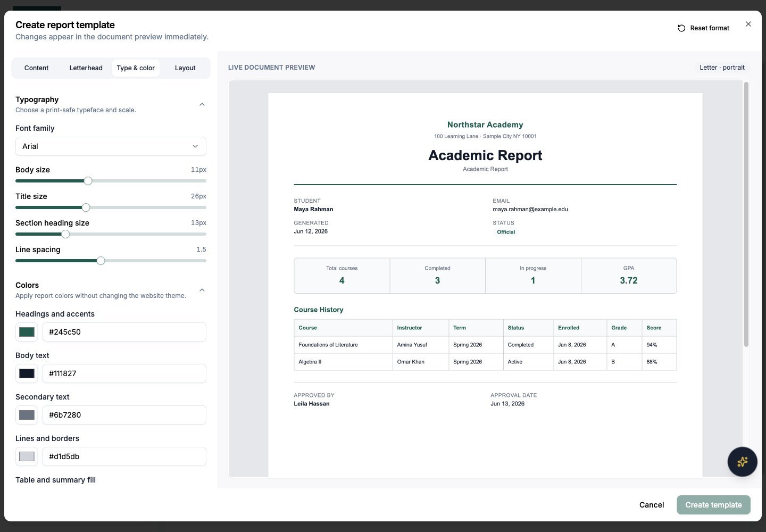The height and width of the screenshot is (532, 766).
Task: Open the Layout tab
Action: (185, 68)
